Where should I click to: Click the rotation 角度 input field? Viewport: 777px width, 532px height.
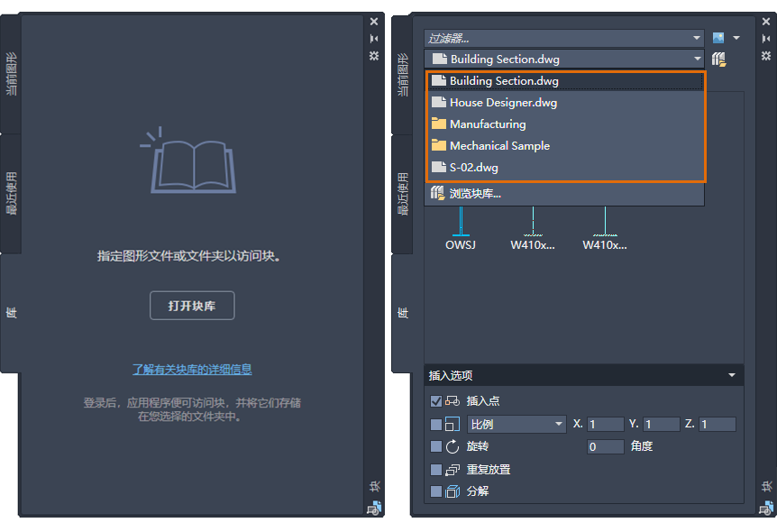click(606, 446)
